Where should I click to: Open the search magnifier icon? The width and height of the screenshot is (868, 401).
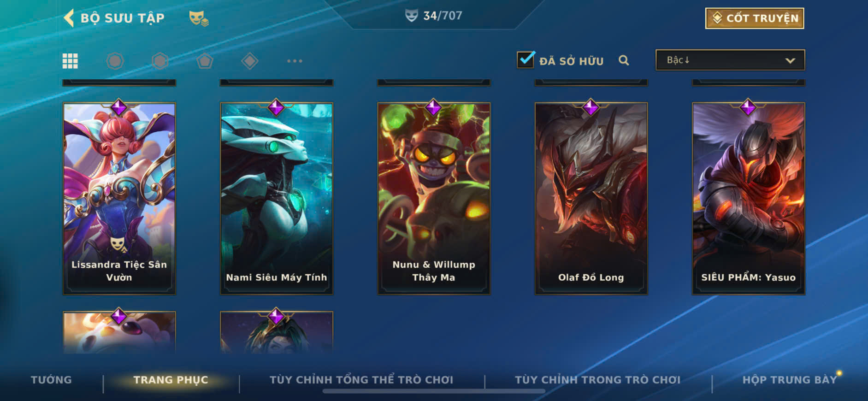pos(624,60)
